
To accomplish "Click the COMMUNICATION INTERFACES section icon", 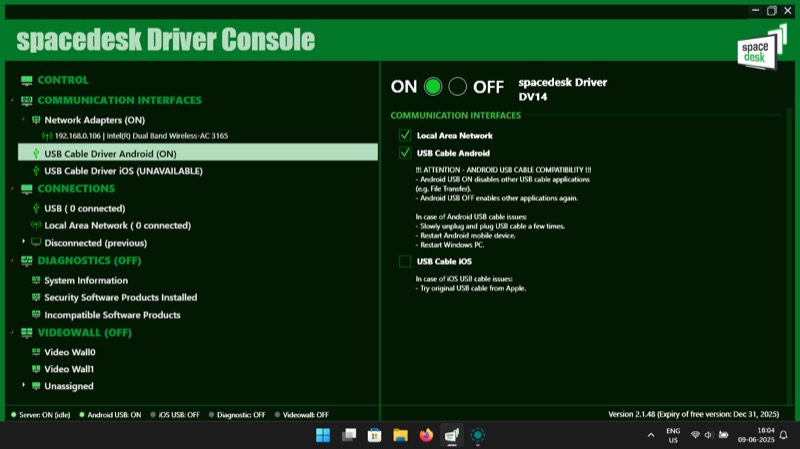I will (x=27, y=101).
